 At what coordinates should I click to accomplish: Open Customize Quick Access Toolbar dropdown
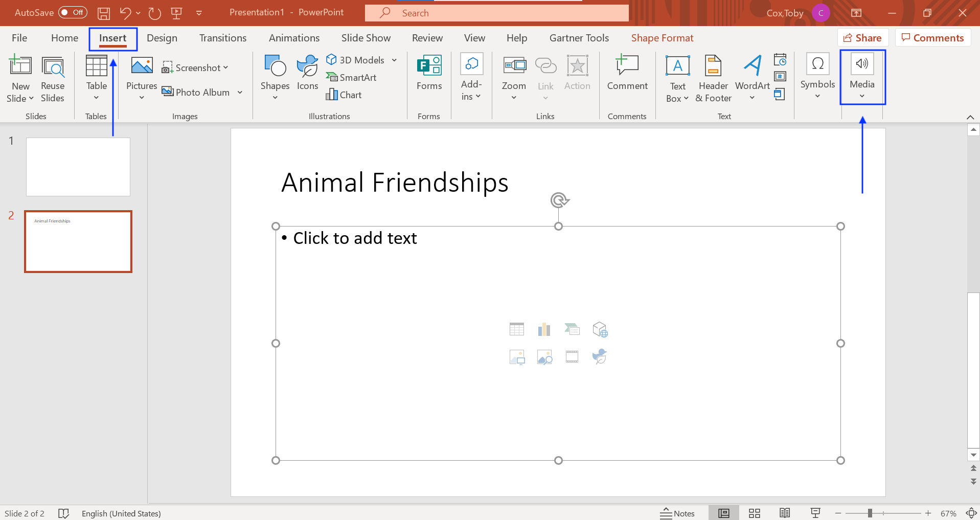[199, 13]
